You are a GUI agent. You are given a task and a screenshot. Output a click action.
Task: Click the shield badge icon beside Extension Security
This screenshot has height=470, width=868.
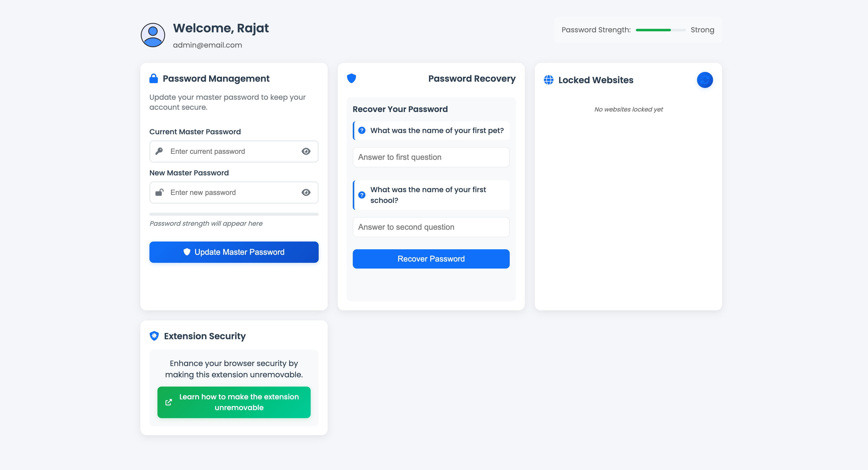154,336
